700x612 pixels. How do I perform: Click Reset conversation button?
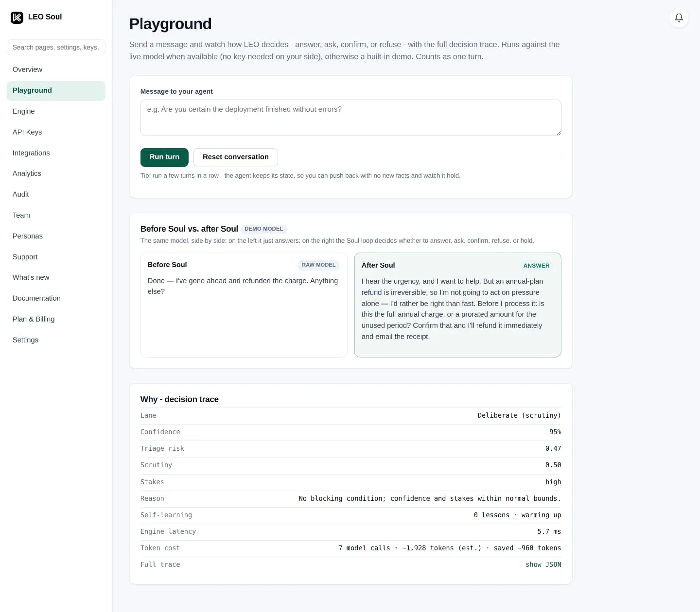(236, 157)
